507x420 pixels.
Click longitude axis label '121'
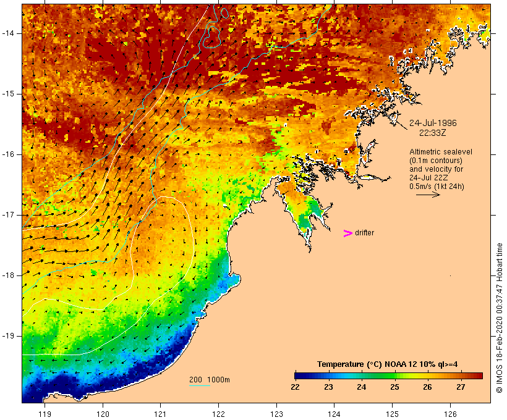[161, 414]
